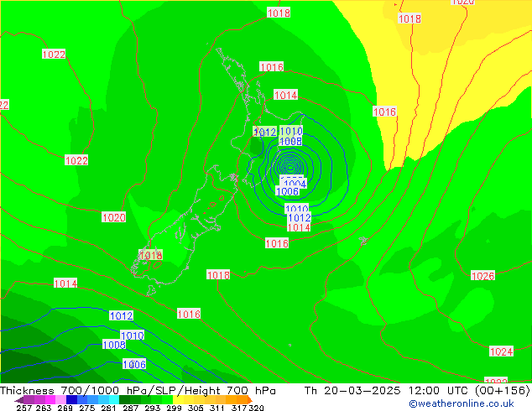Click the 1018 label over the South Island
This screenshot has width=532, height=411.
[x=151, y=255]
